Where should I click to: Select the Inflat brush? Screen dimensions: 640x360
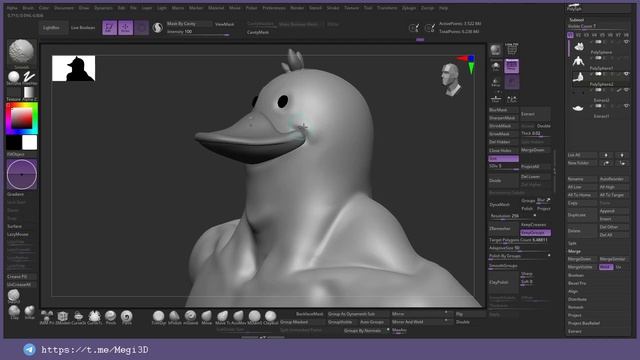coord(29,312)
